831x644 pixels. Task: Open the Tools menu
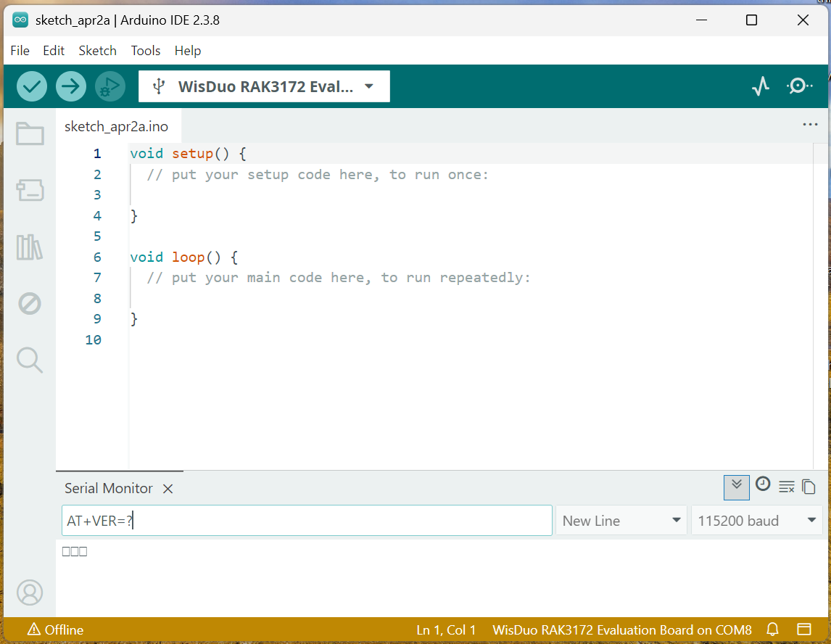(x=145, y=51)
